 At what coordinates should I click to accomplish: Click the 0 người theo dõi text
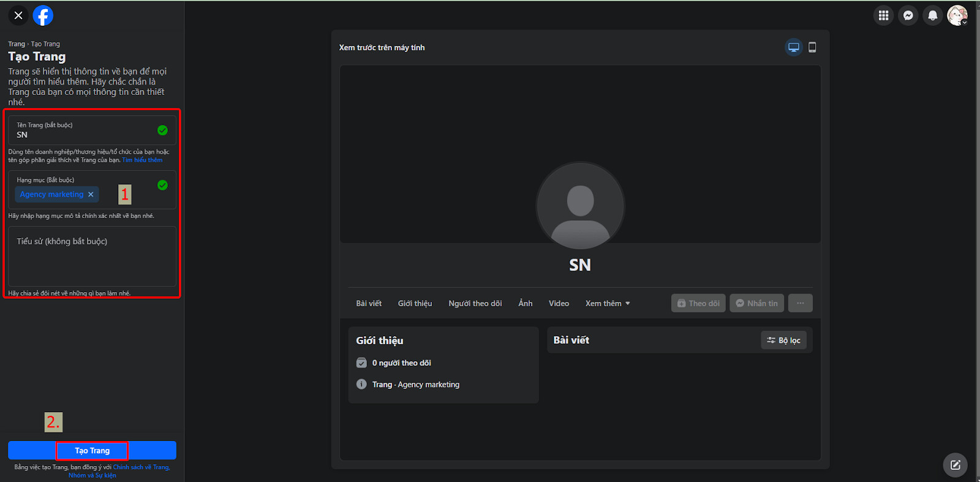click(x=401, y=363)
